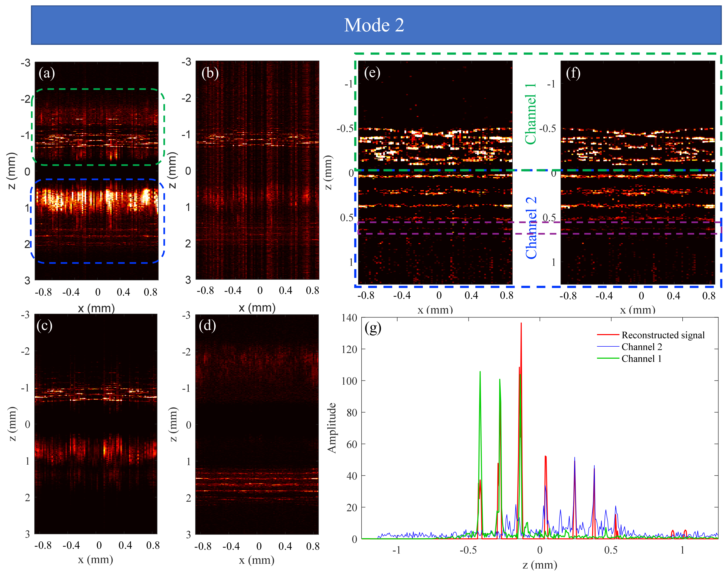Click the blue vertical Channel 2 label
728x576 pixels.
pos(531,228)
